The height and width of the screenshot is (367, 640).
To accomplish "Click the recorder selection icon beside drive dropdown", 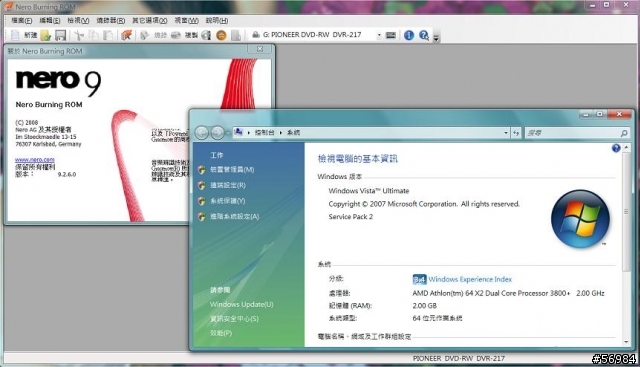I will pos(391,35).
